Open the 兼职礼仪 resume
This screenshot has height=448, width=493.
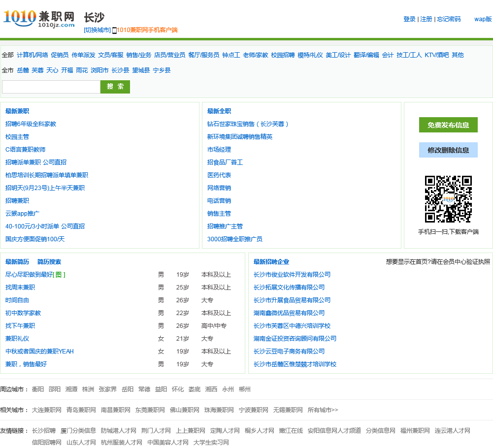(17, 339)
